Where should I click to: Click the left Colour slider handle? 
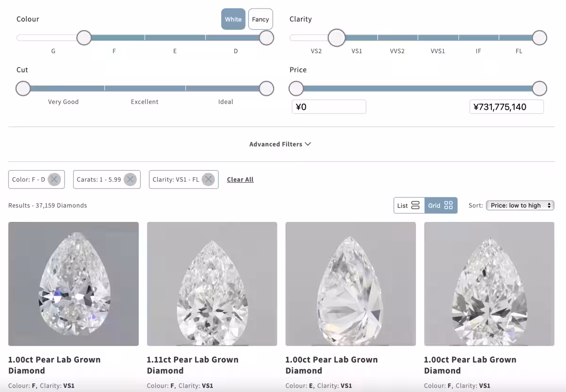coord(84,38)
